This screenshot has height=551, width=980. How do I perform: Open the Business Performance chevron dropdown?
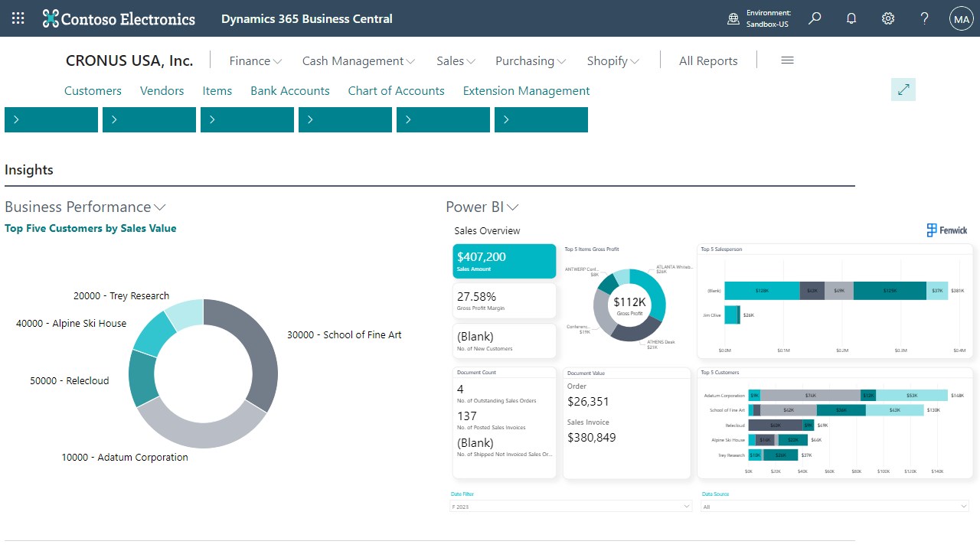(160, 207)
